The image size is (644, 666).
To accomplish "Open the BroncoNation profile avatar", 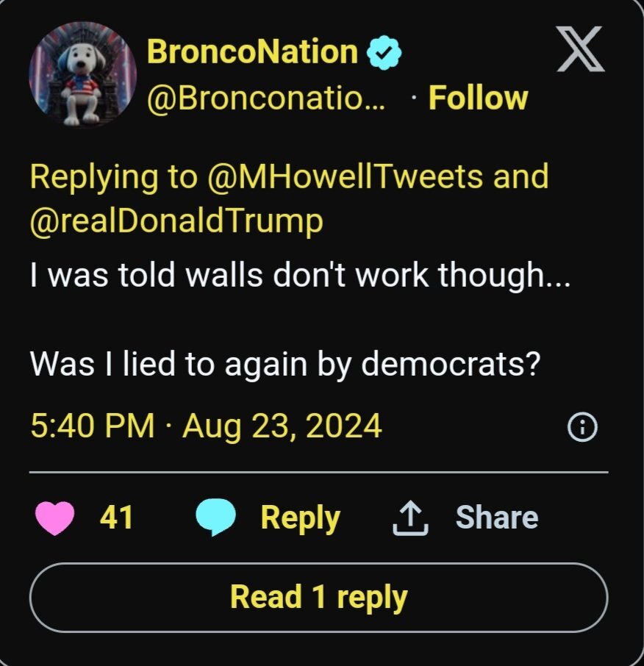I will click(82, 74).
